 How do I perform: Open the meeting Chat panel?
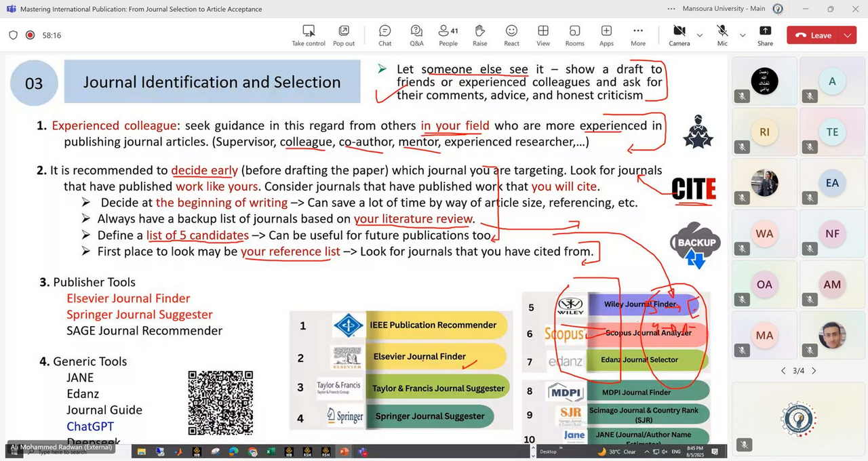pyautogui.click(x=385, y=35)
